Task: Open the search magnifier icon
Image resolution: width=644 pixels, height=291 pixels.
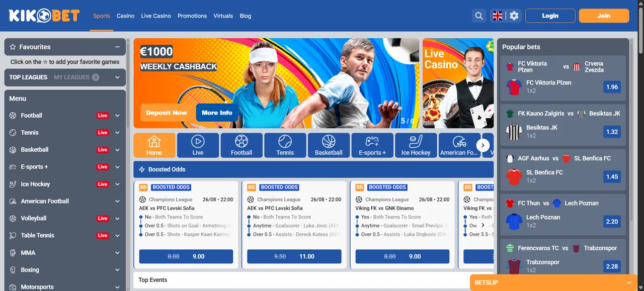Action: [479, 16]
